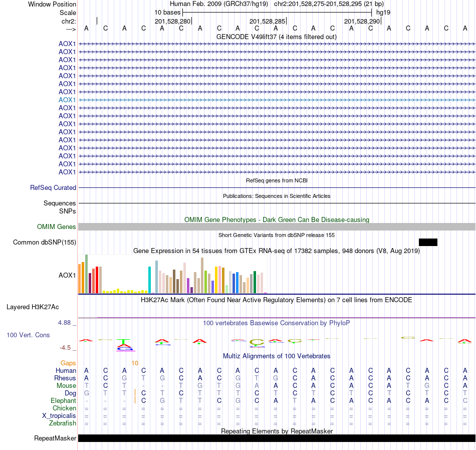Click position marker 201,528,285
476x450 pixels.
(268, 21)
